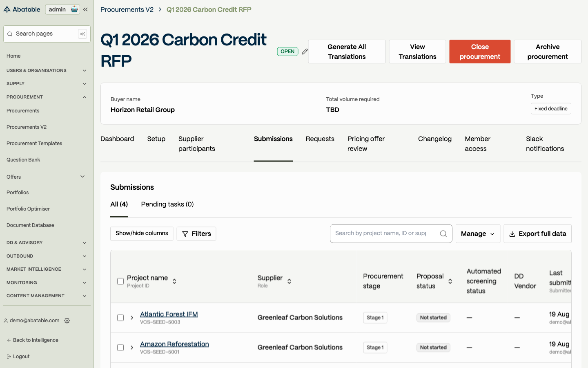
Task: Go to Procurements V2 breadcrumb
Action: coord(127,9)
